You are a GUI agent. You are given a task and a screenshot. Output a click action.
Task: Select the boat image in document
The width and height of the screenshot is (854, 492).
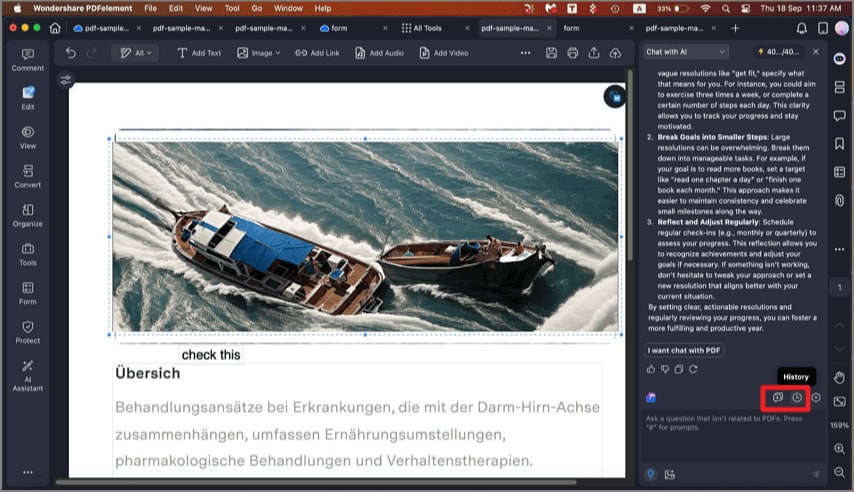(x=365, y=236)
